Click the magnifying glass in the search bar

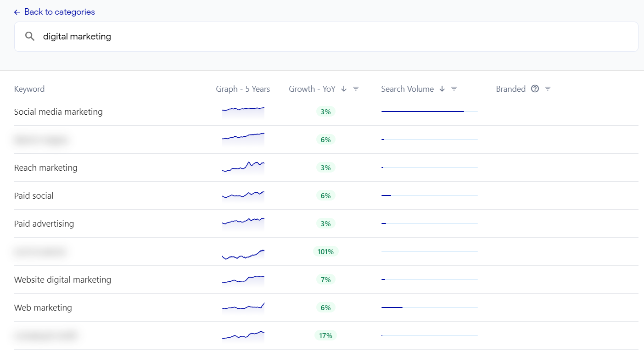point(29,36)
